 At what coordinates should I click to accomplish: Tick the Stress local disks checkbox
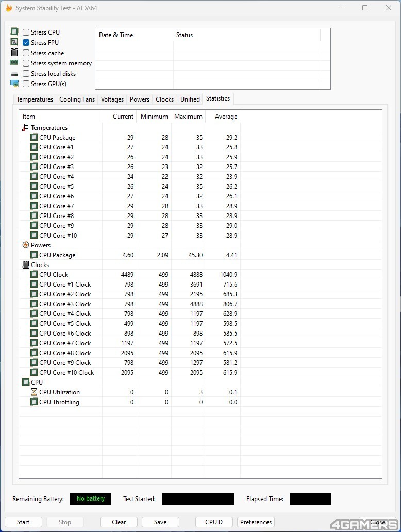[x=26, y=74]
